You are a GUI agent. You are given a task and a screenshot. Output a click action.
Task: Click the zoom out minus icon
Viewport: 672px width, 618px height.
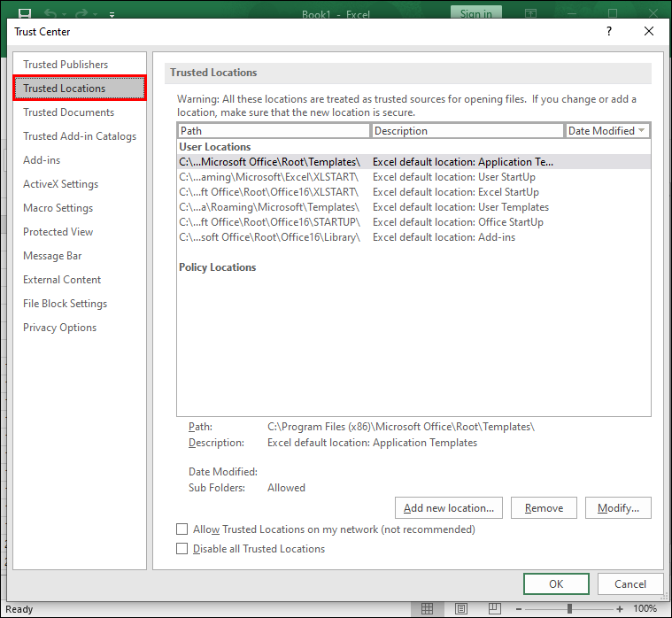click(x=519, y=609)
